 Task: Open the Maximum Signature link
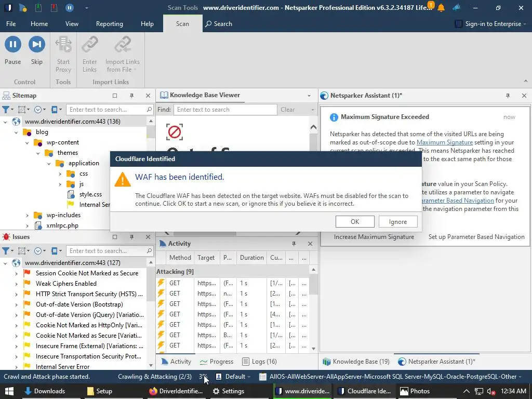tap(445, 142)
